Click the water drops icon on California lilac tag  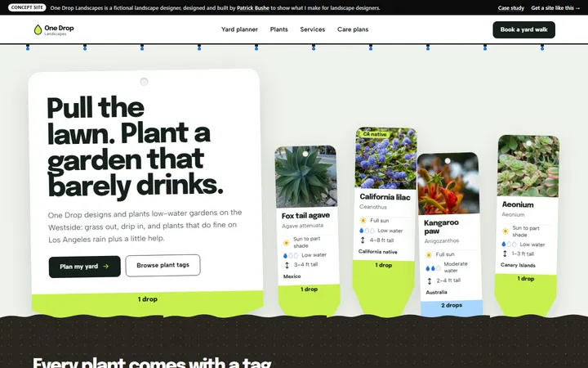[x=367, y=231]
